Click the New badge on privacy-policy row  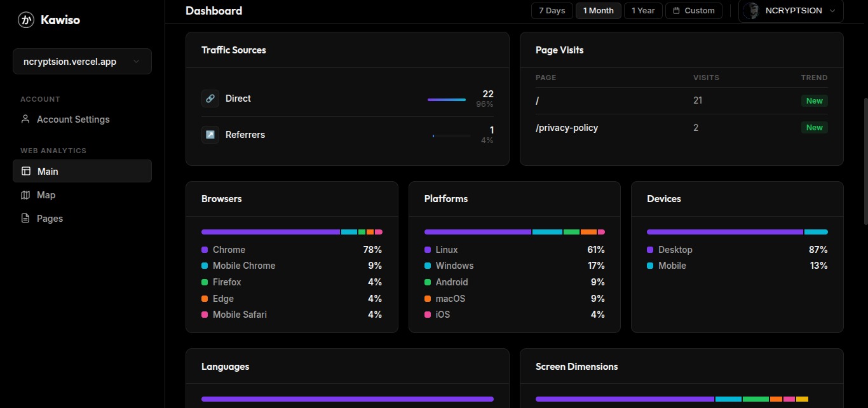tap(814, 127)
